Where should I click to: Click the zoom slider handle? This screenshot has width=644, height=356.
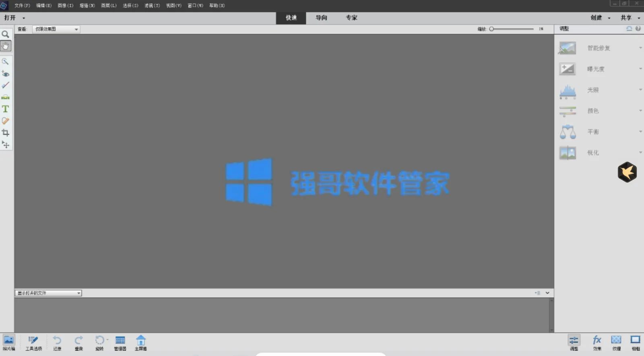[x=491, y=29]
